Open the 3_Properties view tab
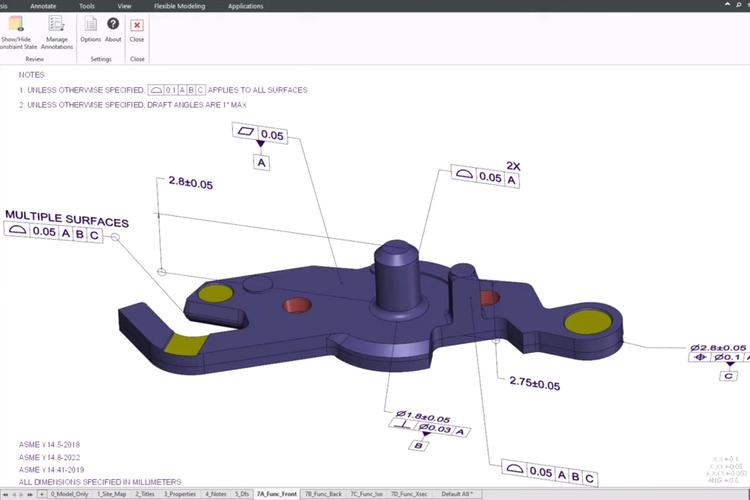The height and width of the screenshot is (500, 750). click(181, 494)
